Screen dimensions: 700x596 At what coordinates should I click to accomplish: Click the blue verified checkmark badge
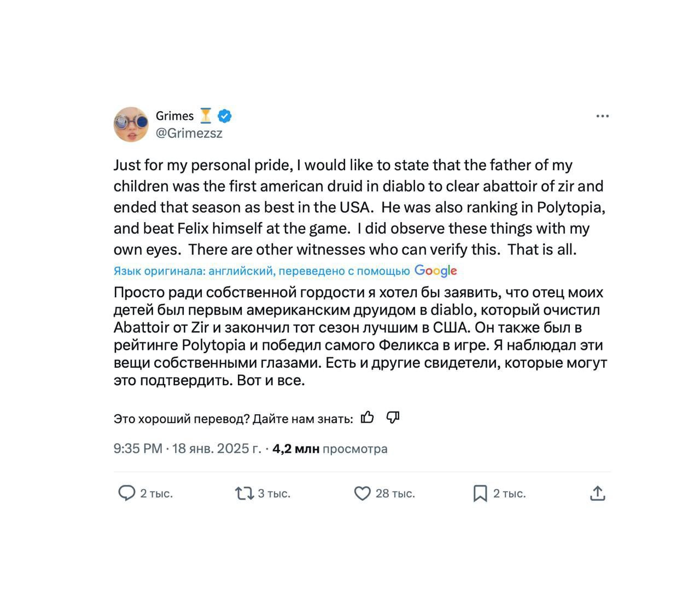point(225,116)
